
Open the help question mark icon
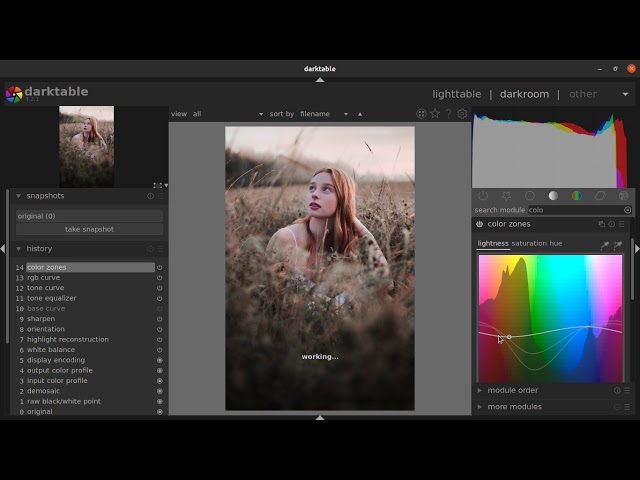click(449, 114)
